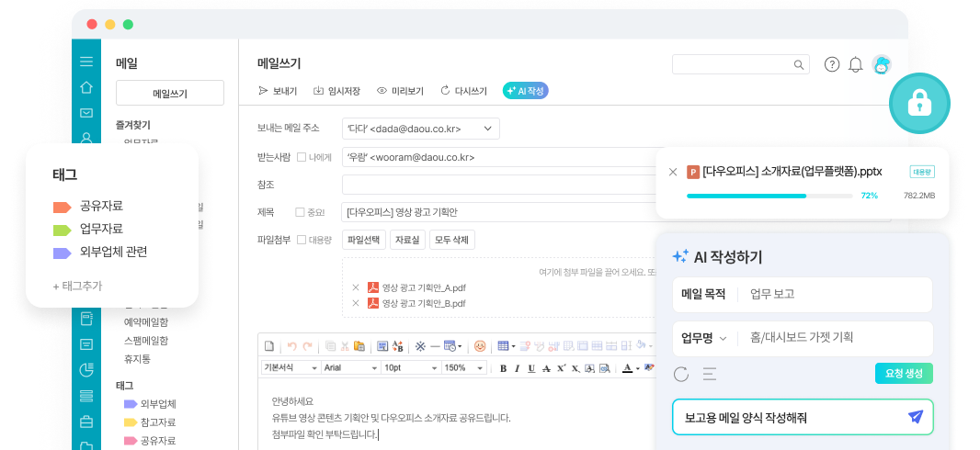This screenshot has height=450, width=980.
Task: Go to home via the sidebar house icon
Action: [x=86, y=87]
